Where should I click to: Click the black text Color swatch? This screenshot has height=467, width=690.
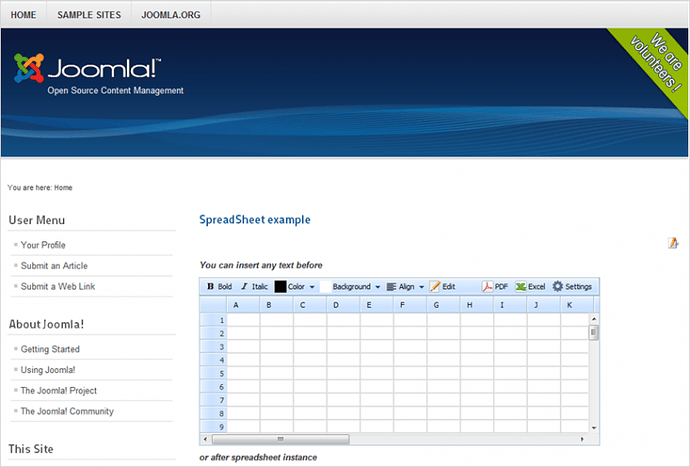[x=280, y=287]
